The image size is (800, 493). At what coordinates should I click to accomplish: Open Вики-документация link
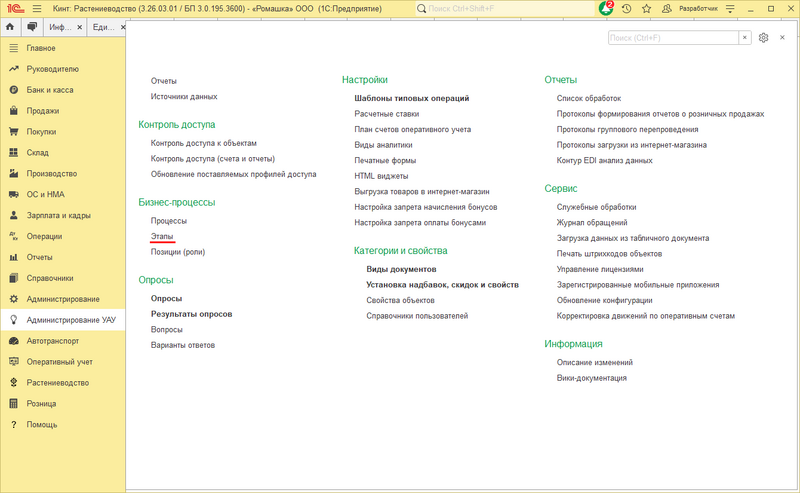point(592,378)
